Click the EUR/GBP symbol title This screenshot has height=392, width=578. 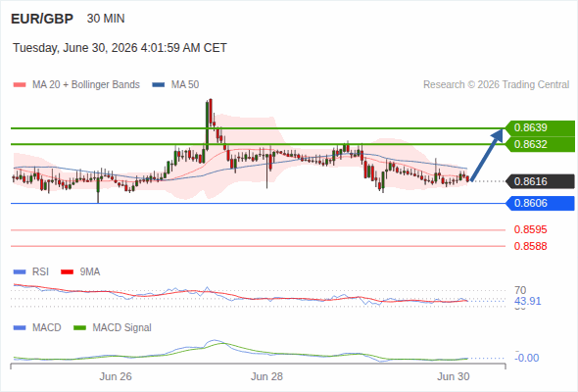42,19
